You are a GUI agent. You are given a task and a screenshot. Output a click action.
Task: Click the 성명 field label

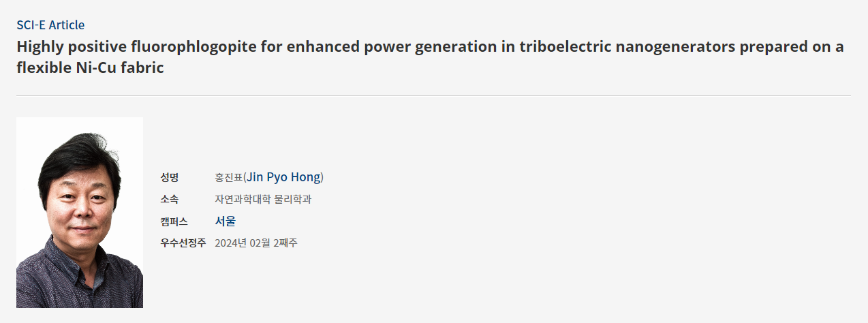point(170,177)
